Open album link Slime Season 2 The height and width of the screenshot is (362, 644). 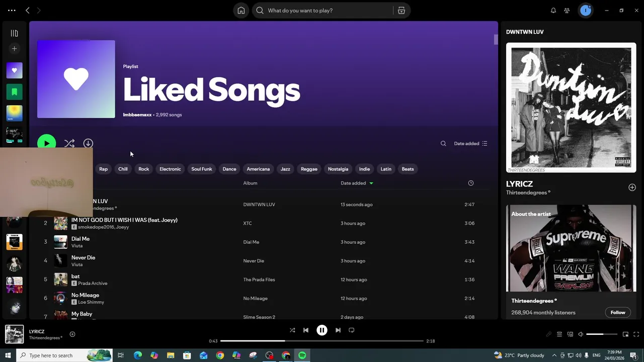click(259, 317)
